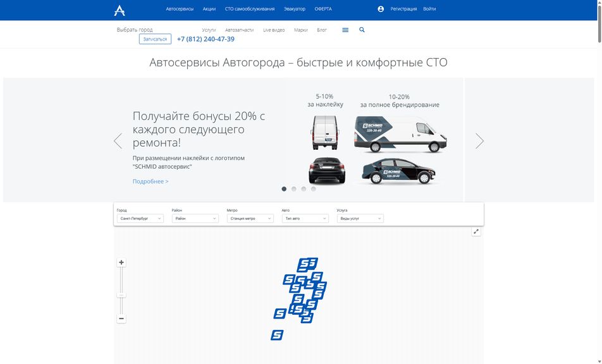602x364 pixels.
Task: Open the Блог section
Action: coord(322,30)
